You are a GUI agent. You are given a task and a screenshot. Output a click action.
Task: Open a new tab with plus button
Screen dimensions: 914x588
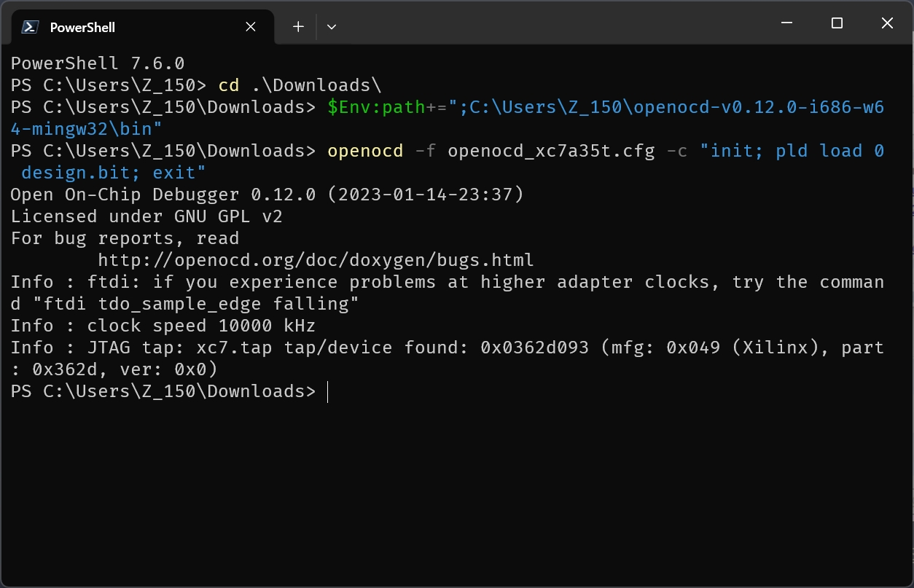click(298, 27)
